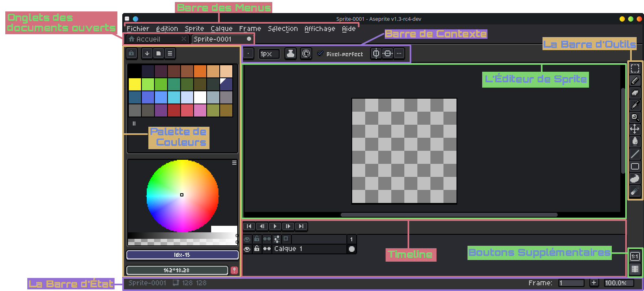This screenshot has width=644, height=291.
Task: Toggle the lock on Calque 1
Action: click(x=257, y=249)
